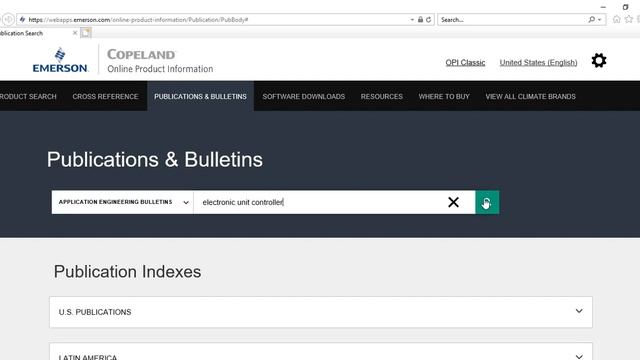Image resolution: width=640 pixels, height=360 pixels.
Task: Click the lock icon in address bar
Action: tap(420, 20)
